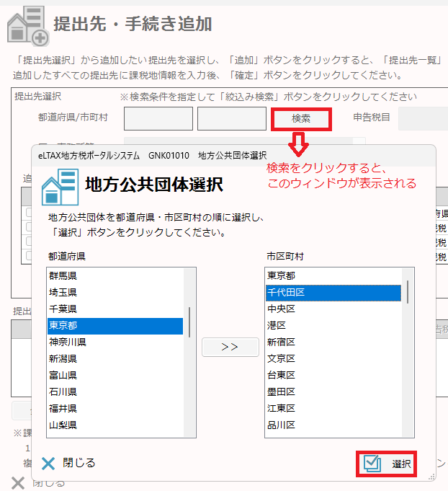Select 江東区 in municipality list
The width and height of the screenshot is (448, 491).
[x=333, y=409]
